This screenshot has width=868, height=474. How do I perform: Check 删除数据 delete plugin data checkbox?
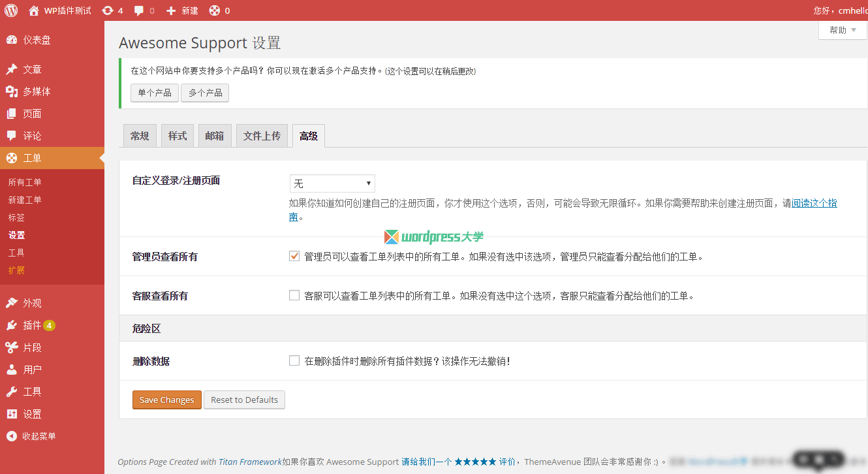[x=294, y=360]
